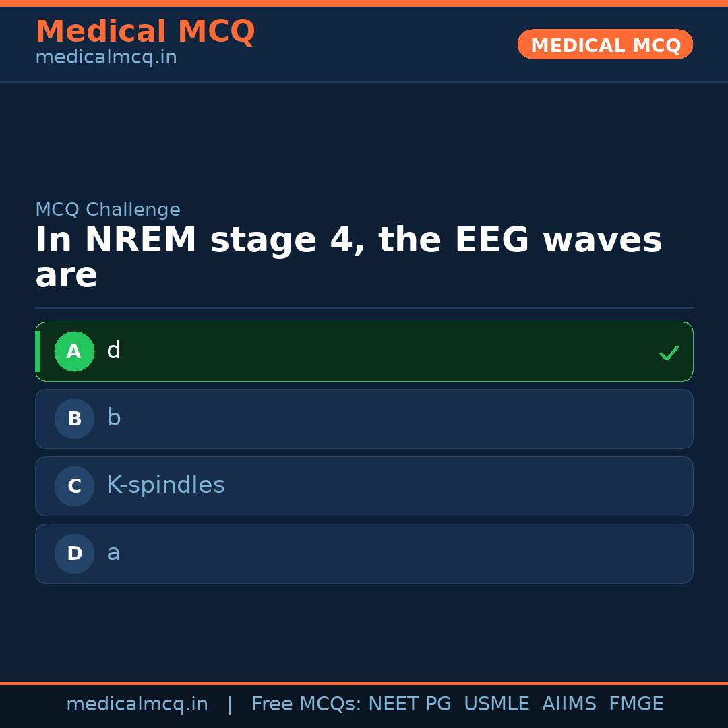Open the Medical MCQ title logo

pyautogui.click(x=145, y=32)
